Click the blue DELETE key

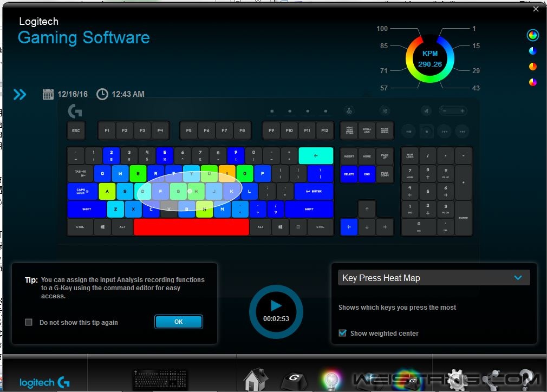click(349, 174)
